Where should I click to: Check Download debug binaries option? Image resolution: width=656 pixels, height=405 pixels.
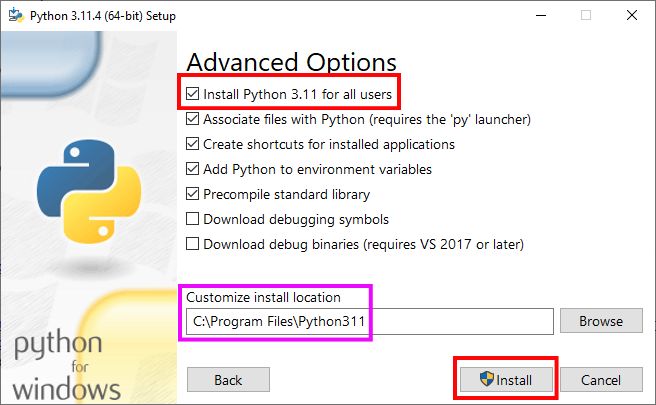[x=193, y=244]
